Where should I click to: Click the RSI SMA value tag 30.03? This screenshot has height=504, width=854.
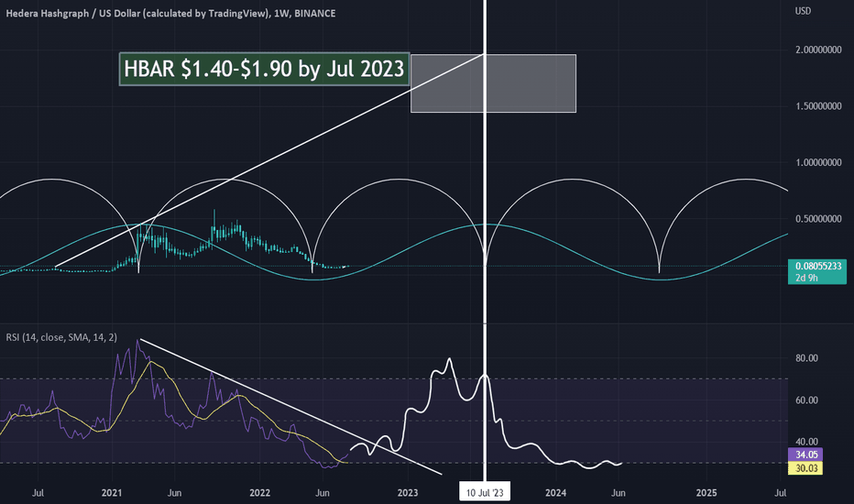[805, 468]
